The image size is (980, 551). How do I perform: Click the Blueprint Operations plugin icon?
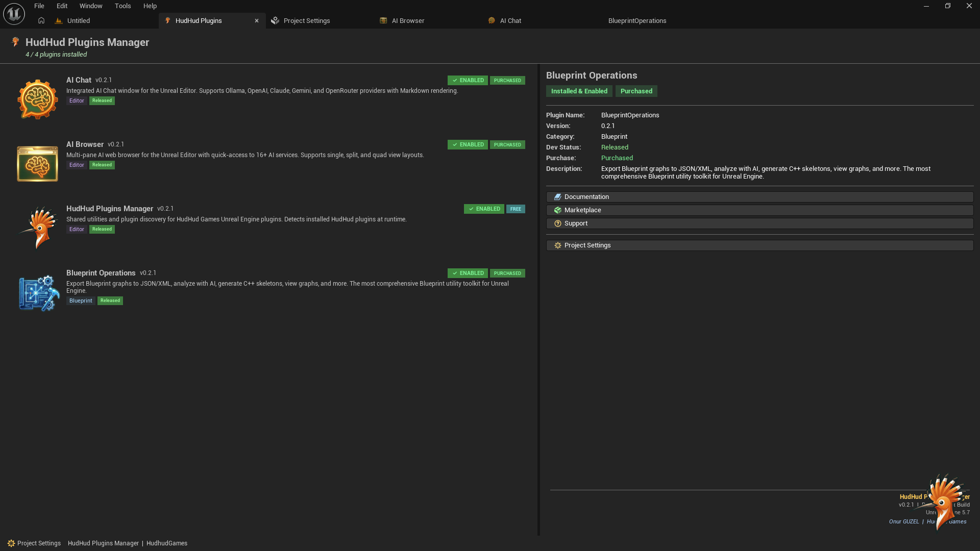(x=38, y=293)
